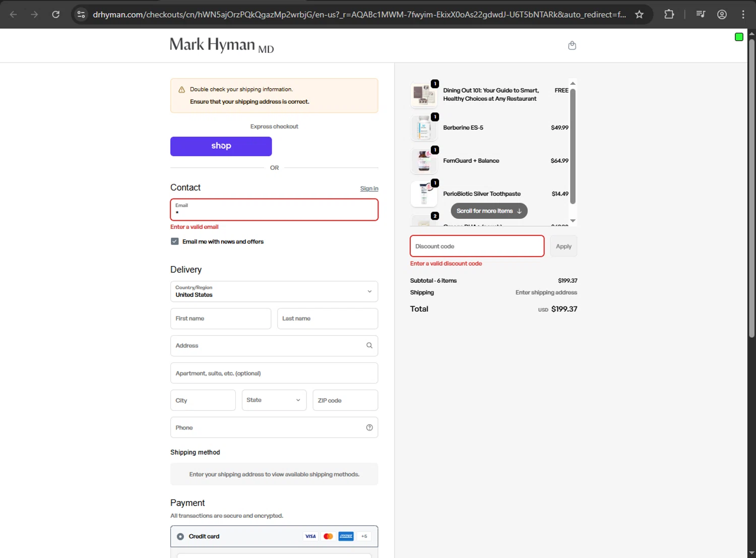Click the green extension indicator square
Screen dimensions: 756x558
click(739, 37)
